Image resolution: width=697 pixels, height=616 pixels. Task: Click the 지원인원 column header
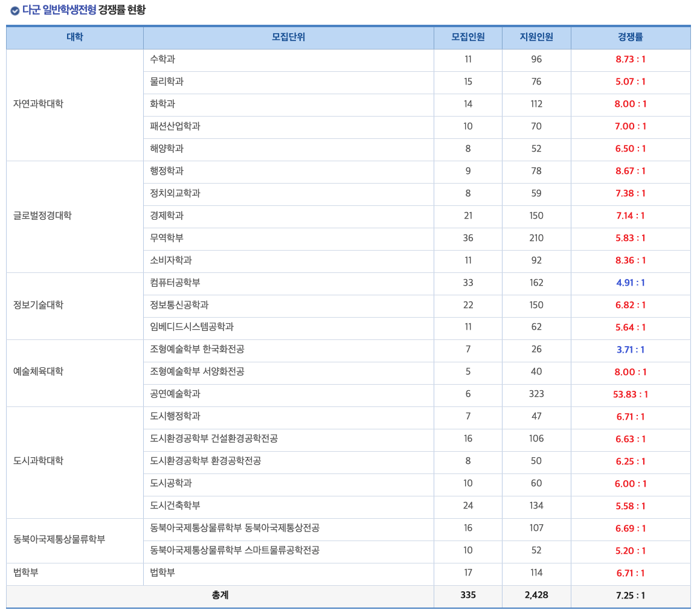pos(536,37)
